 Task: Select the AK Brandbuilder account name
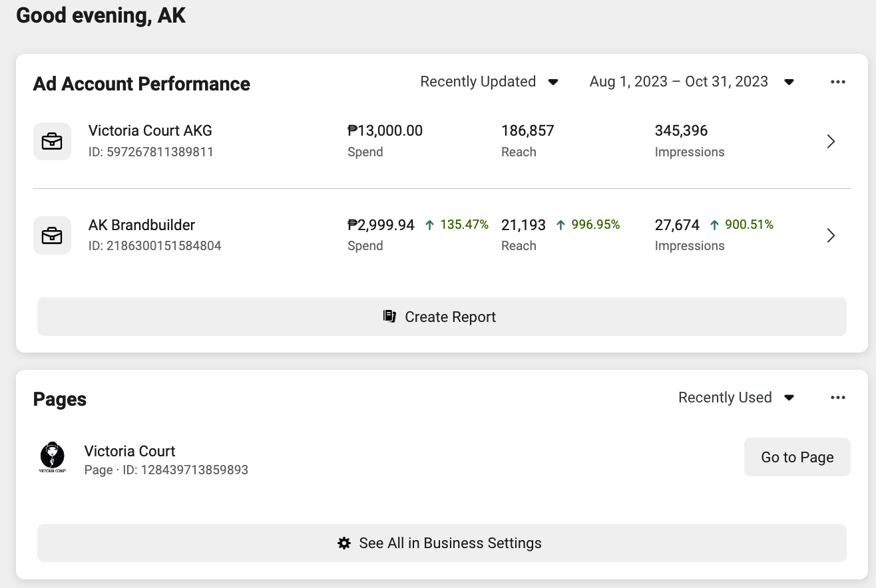pos(142,225)
